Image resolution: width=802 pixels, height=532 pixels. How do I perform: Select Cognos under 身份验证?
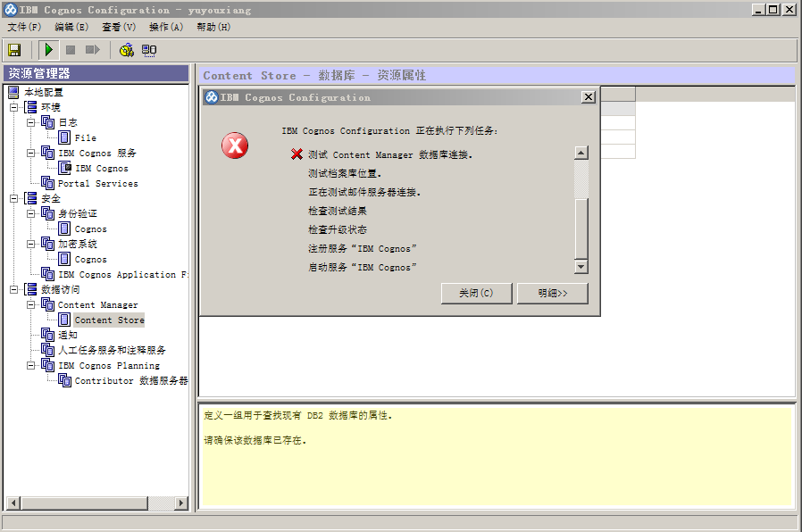[90, 229]
